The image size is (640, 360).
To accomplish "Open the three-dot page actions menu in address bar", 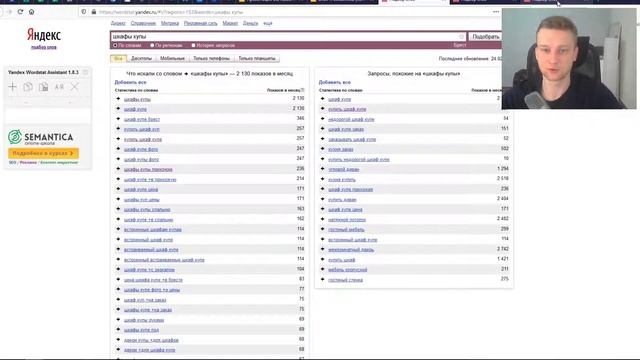I will [496, 12].
